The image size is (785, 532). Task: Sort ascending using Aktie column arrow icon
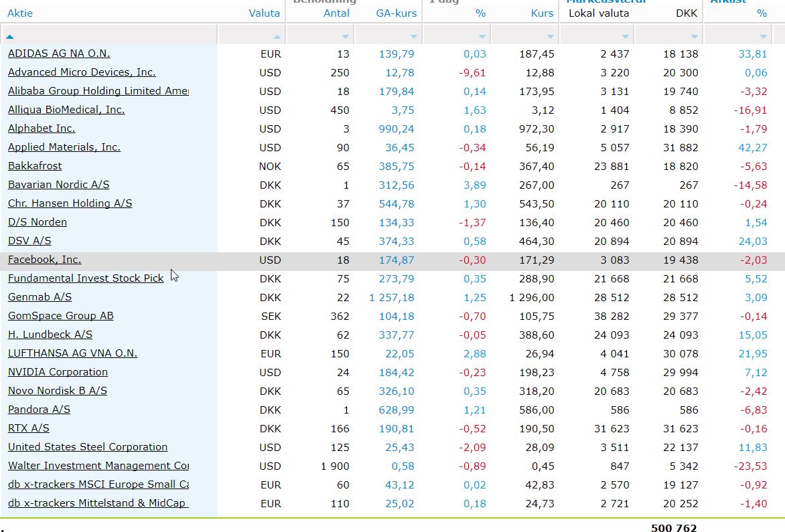click(9, 37)
